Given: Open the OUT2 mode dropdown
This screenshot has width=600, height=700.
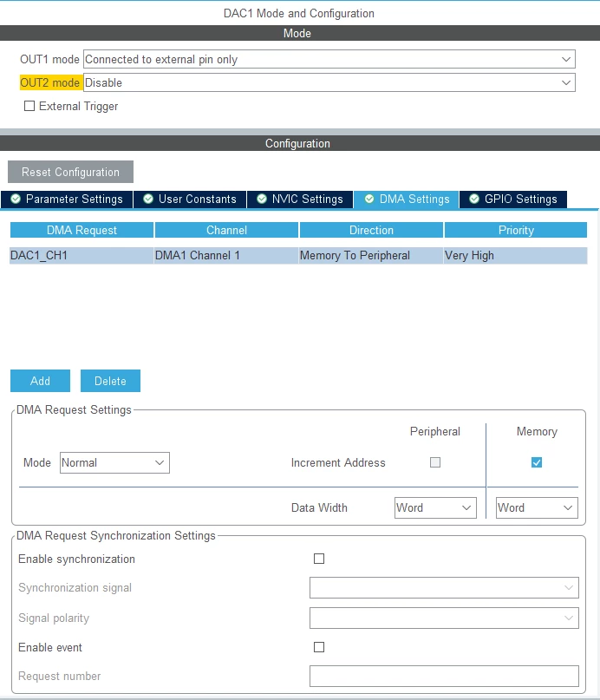Looking at the screenshot, I should tap(329, 82).
